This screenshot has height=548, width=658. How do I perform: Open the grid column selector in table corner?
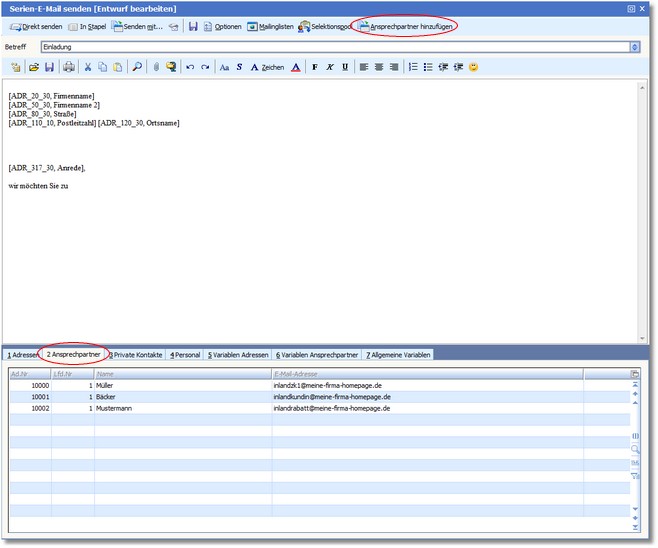[635, 373]
